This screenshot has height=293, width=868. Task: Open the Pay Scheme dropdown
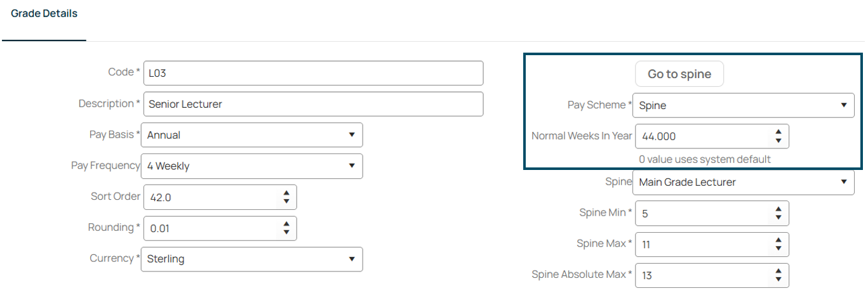pyautogui.click(x=744, y=105)
